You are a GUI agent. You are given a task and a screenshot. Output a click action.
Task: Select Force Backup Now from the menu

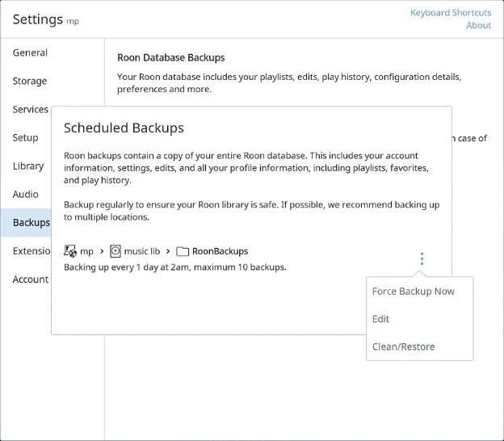[x=414, y=292]
